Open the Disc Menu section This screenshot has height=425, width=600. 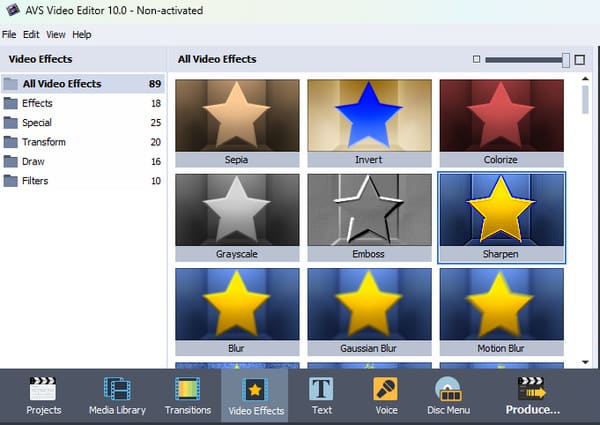point(449,395)
